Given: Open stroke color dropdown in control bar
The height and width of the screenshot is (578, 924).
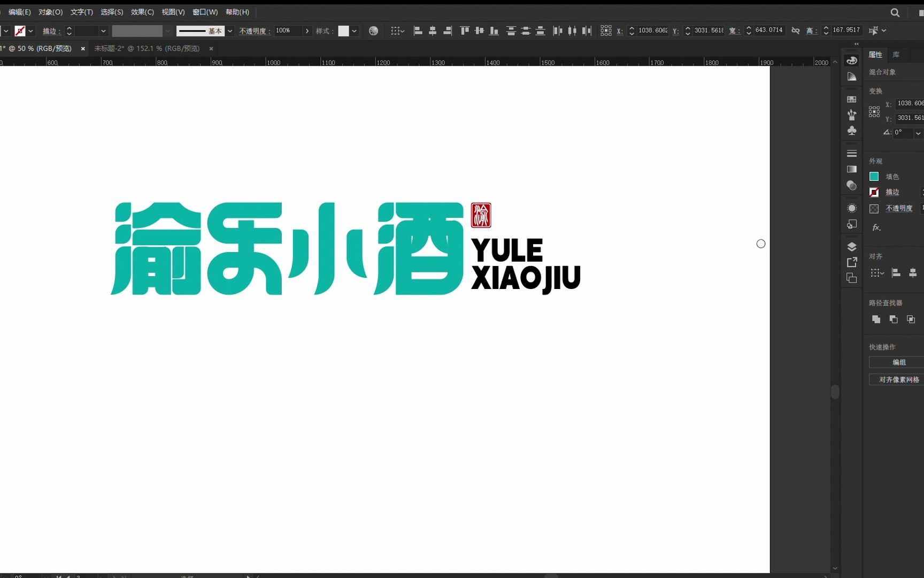Looking at the screenshot, I should (x=31, y=31).
